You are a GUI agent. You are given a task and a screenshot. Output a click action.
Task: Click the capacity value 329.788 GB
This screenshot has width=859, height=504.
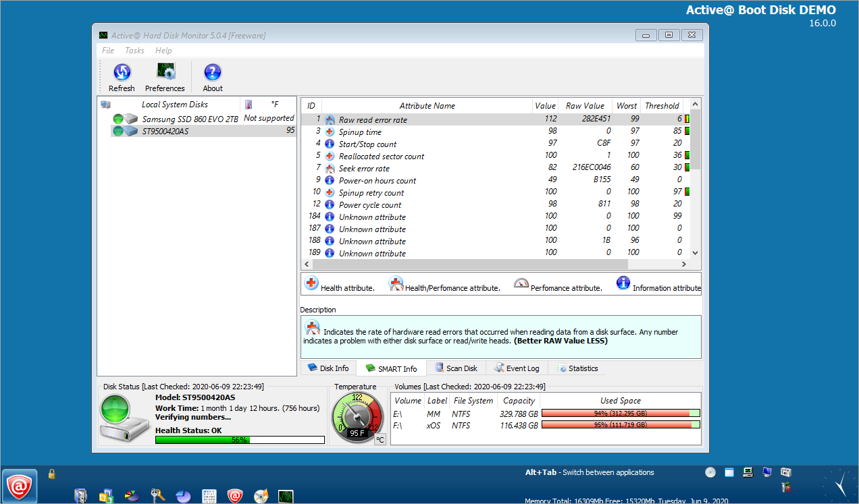(x=519, y=414)
